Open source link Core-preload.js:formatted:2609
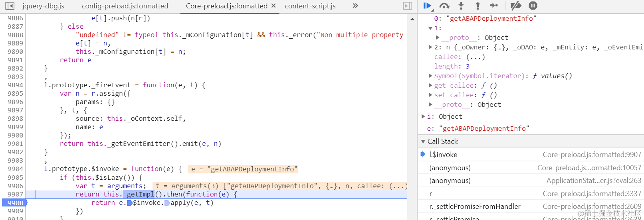Screen dimensions: 644x220 [592, 206]
